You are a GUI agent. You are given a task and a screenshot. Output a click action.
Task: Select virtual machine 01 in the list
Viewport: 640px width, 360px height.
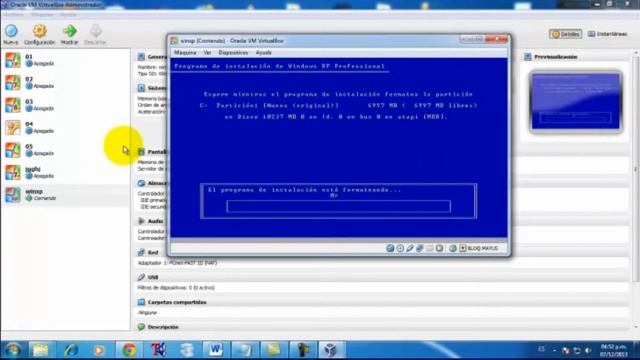click(x=65, y=60)
